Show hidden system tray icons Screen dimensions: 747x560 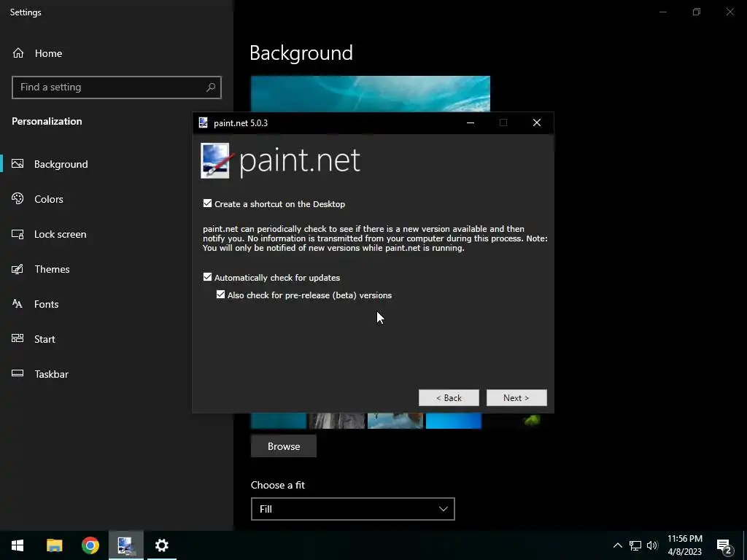(x=617, y=545)
